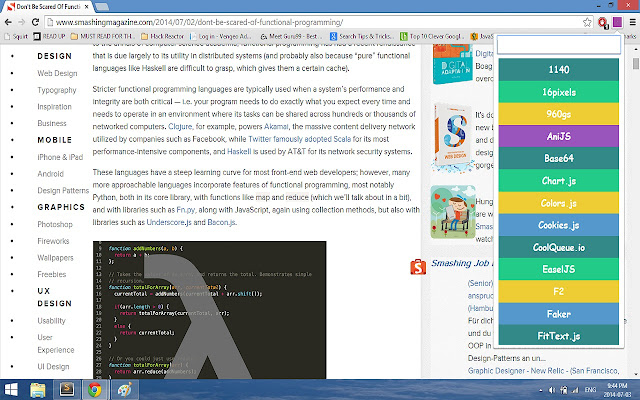Click the Digital Adaptation book thumbnail
This screenshot has height=400, width=640.
pyautogui.click(x=452, y=64)
